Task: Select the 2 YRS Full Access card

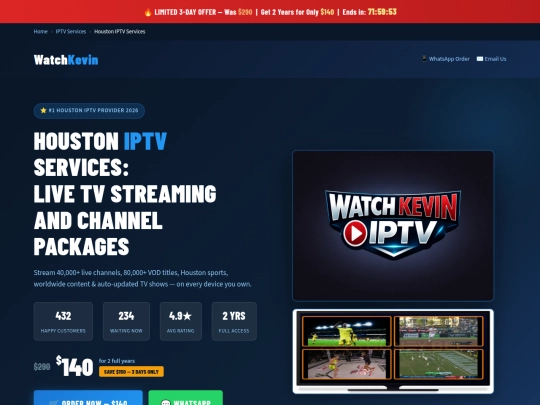Action: click(234, 321)
